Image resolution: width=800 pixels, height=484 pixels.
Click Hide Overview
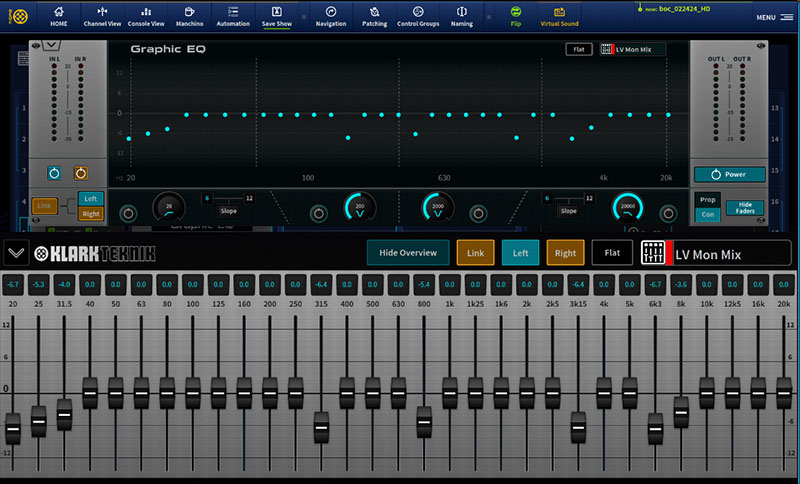[x=408, y=252]
